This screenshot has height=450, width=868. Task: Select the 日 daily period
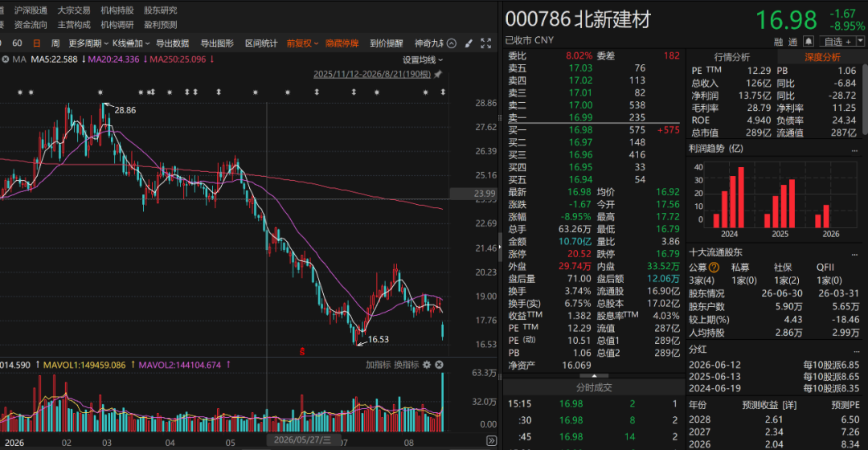(36, 43)
